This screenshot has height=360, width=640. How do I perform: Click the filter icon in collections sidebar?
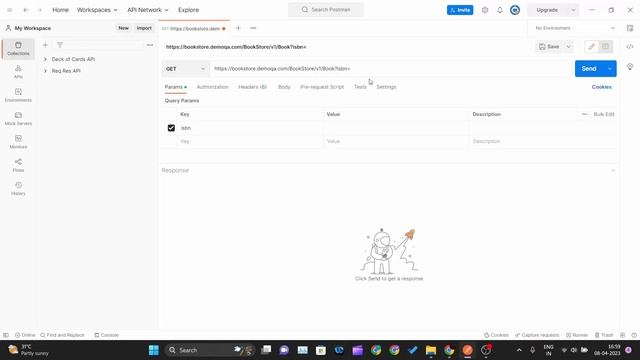(60, 45)
